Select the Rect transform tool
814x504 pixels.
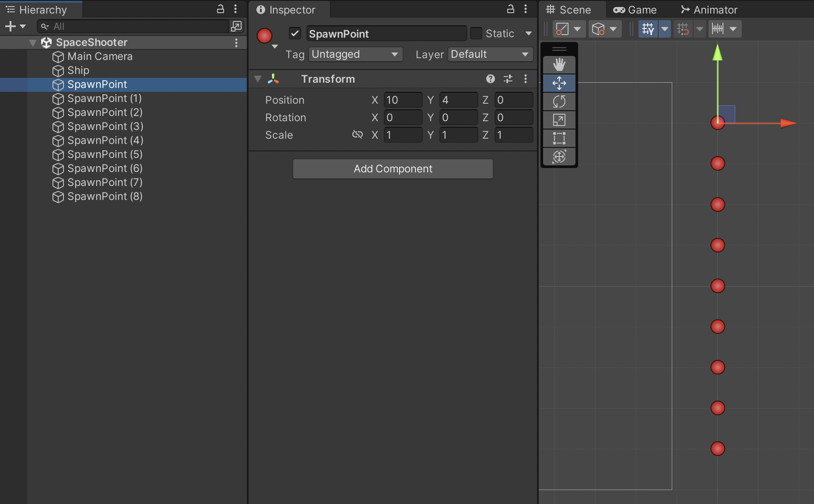[x=559, y=138]
